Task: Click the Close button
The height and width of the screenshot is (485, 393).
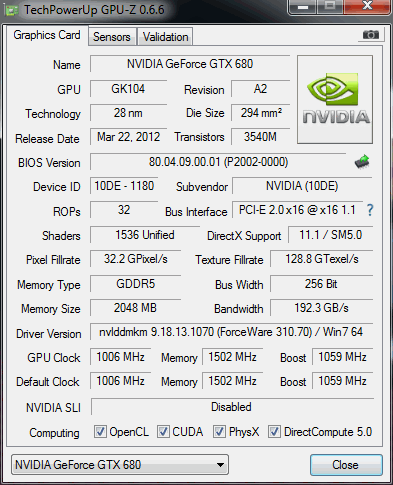Action: [346, 465]
